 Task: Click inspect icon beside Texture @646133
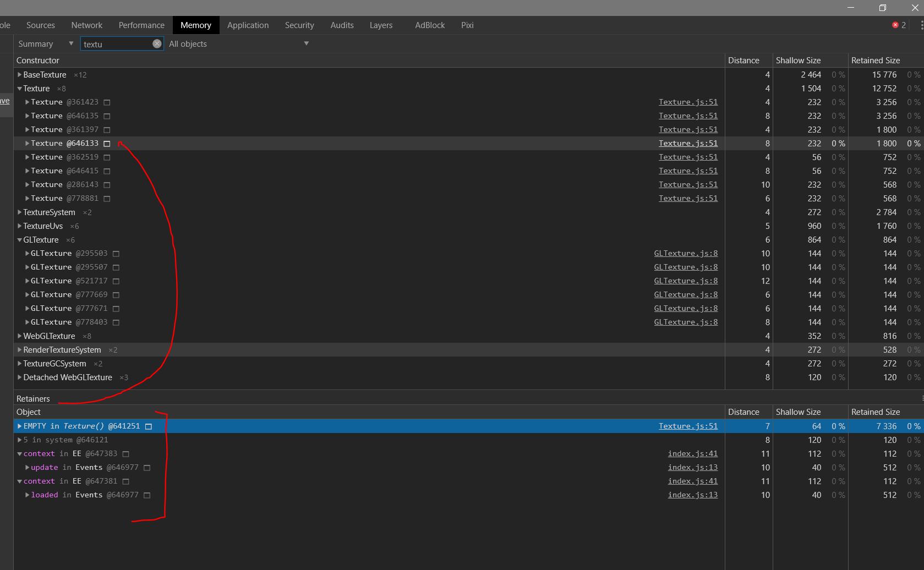(107, 143)
